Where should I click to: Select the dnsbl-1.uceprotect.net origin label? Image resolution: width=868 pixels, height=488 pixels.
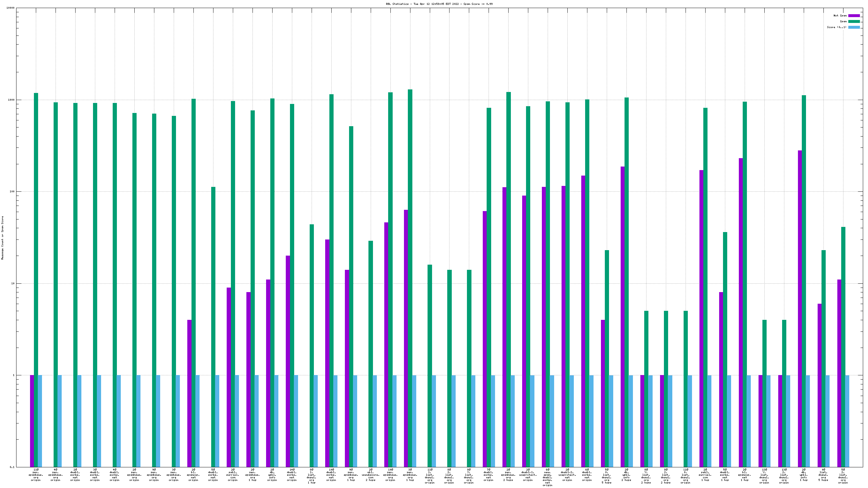(528, 474)
